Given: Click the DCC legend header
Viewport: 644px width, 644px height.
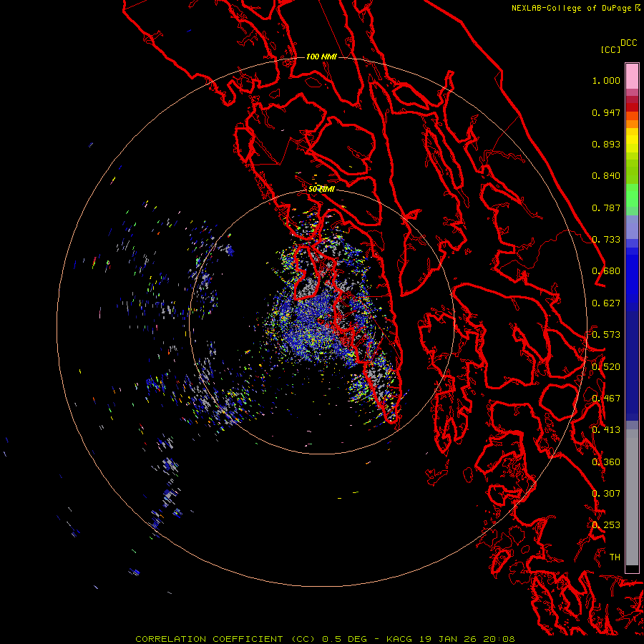Looking at the screenshot, I should click(x=628, y=43).
